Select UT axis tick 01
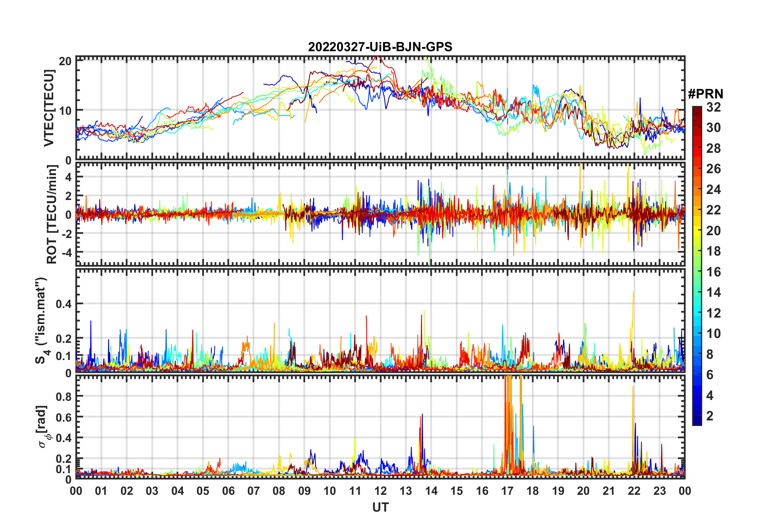 pos(101,491)
